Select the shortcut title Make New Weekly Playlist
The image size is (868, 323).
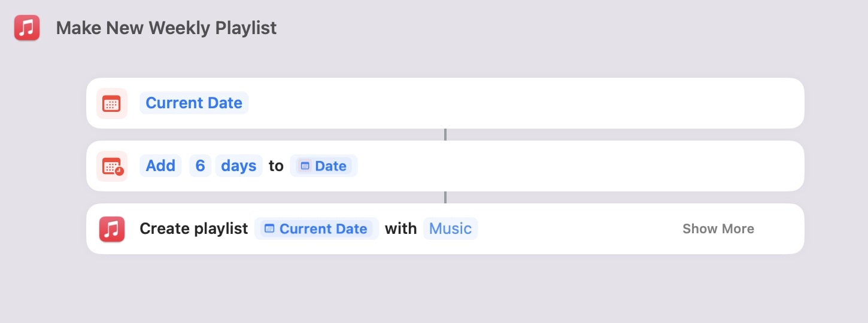tap(166, 28)
